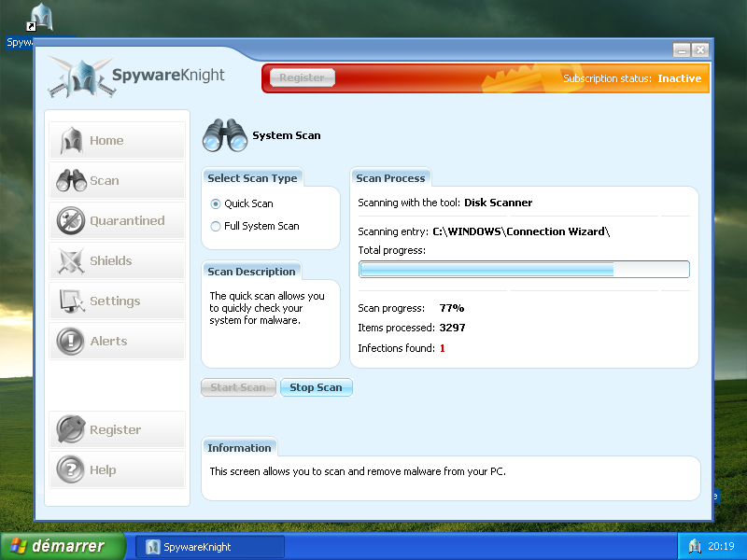Image resolution: width=747 pixels, height=560 pixels.
Task: Click the 'This screen allows you to scan' text
Action: (x=358, y=471)
